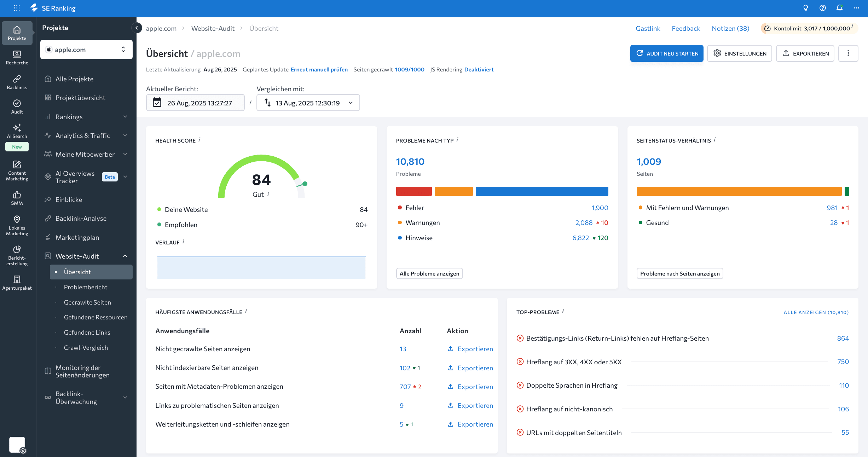Open Hreflang auf 3XX, 4XX oder 5XX problem

point(574,362)
